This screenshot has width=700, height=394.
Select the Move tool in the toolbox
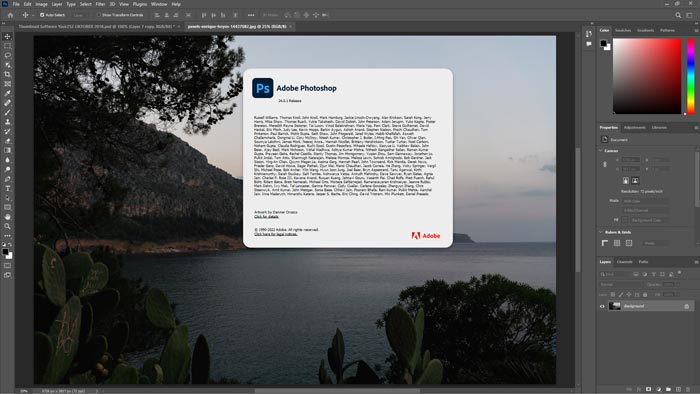click(x=8, y=36)
